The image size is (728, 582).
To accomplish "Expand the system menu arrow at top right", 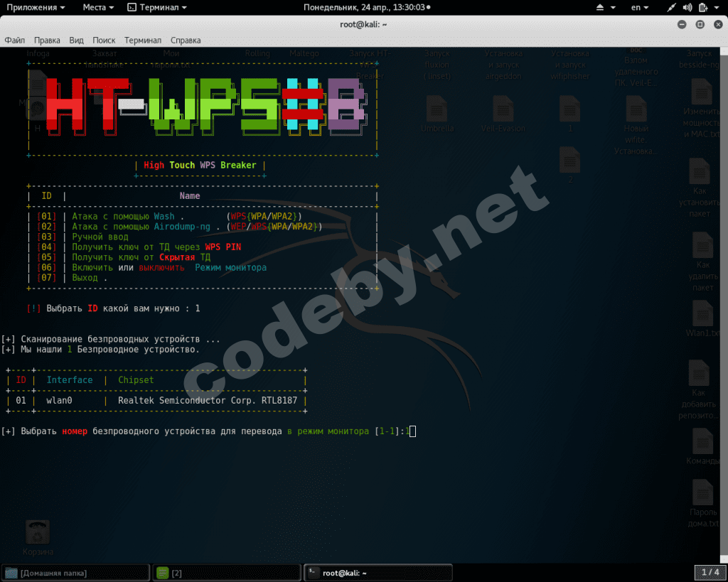I will pos(717,7).
